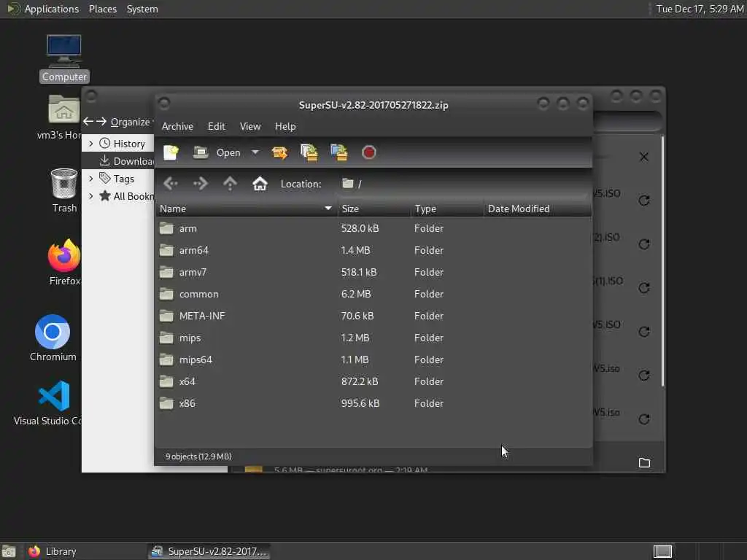The height and width of the screenshot is (560, 747).
Task: Click the Library window vertical scrollbar
Action: pyautogui.click(x=662, y=261)
